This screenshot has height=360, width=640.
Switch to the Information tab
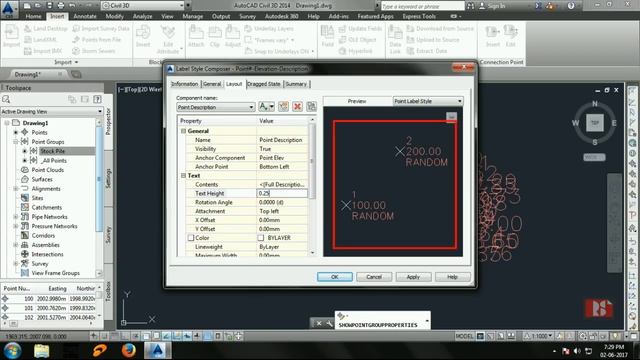point(184,84)
